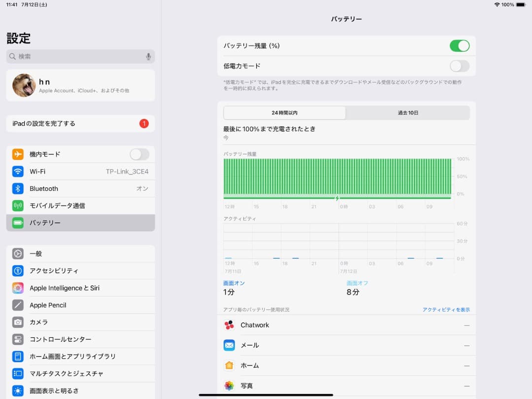Select the 24時間以内 tab

(285, 112)
